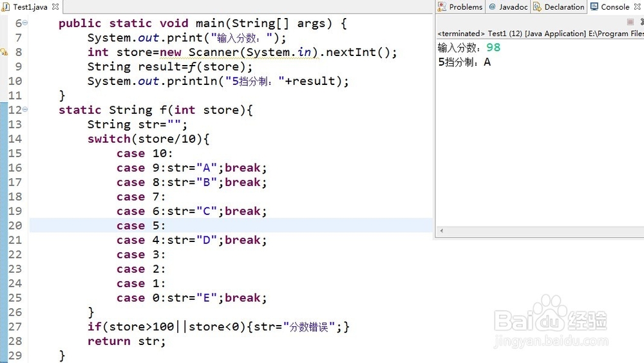Click the line 'case 4:str="D";break;'
Image resolution: width=644 pixels, height=363 pixels.
[x=191, y=240]
